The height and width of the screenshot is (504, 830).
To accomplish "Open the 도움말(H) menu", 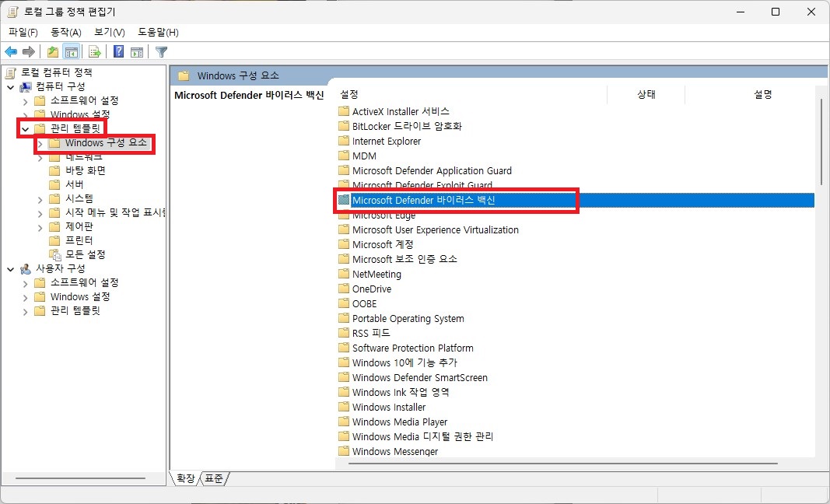I will (158, 33).
